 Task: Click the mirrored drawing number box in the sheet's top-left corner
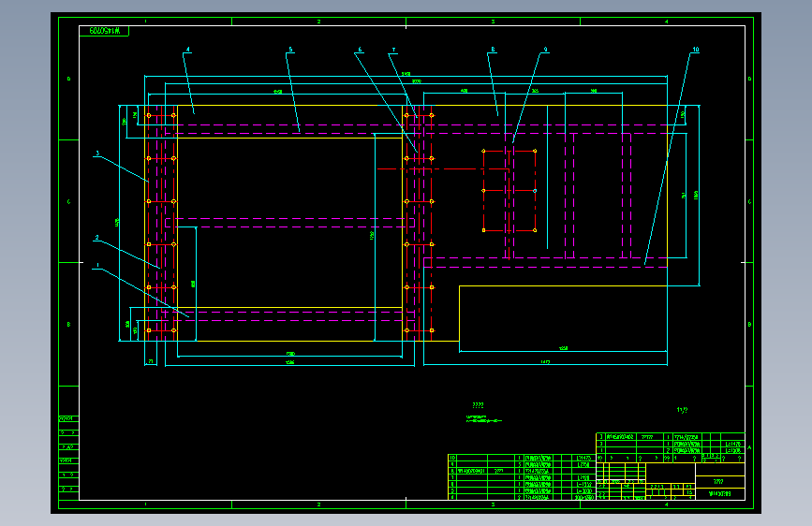[104, 31]
